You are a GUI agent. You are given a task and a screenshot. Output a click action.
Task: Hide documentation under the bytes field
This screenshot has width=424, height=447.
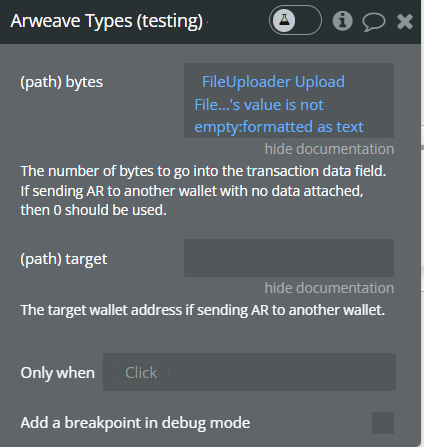[x=329, y=149]
